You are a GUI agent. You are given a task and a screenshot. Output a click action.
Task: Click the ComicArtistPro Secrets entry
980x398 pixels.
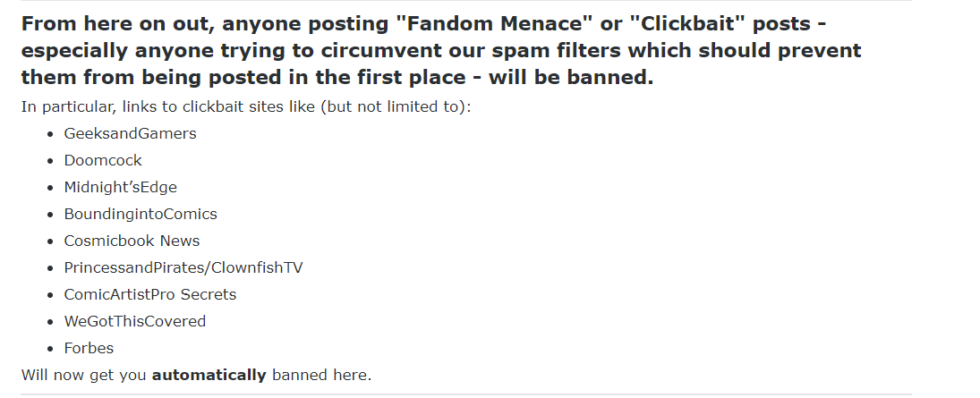tap(149, 295)
